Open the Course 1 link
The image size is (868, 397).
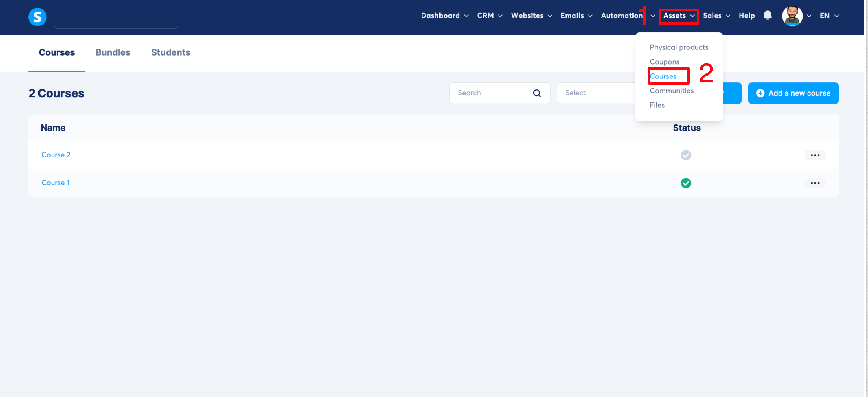55,183
